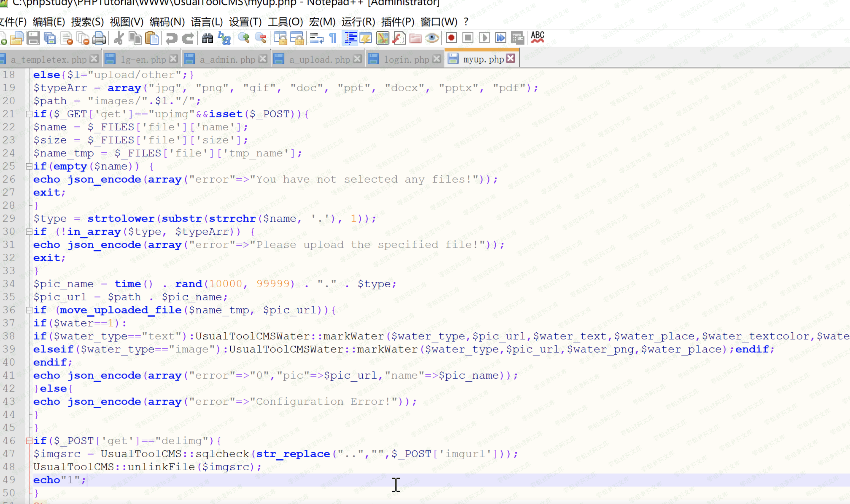Click the ABC spell check icon

click(x=538, y=37)
